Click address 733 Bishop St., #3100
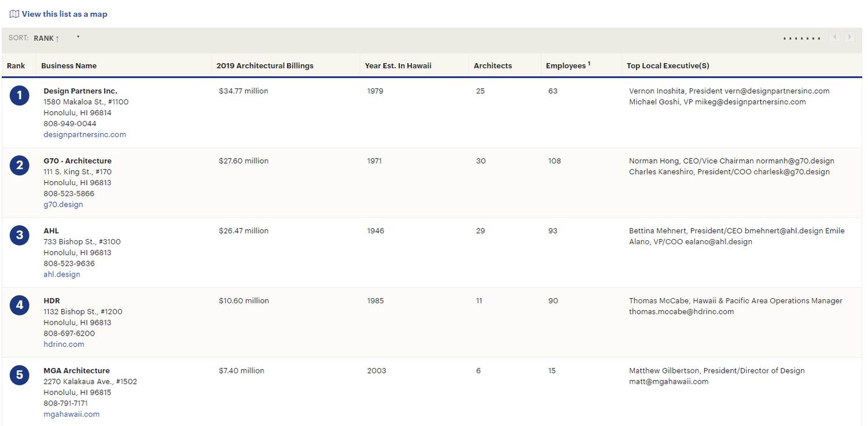868x426 pixels. (82, 241)
